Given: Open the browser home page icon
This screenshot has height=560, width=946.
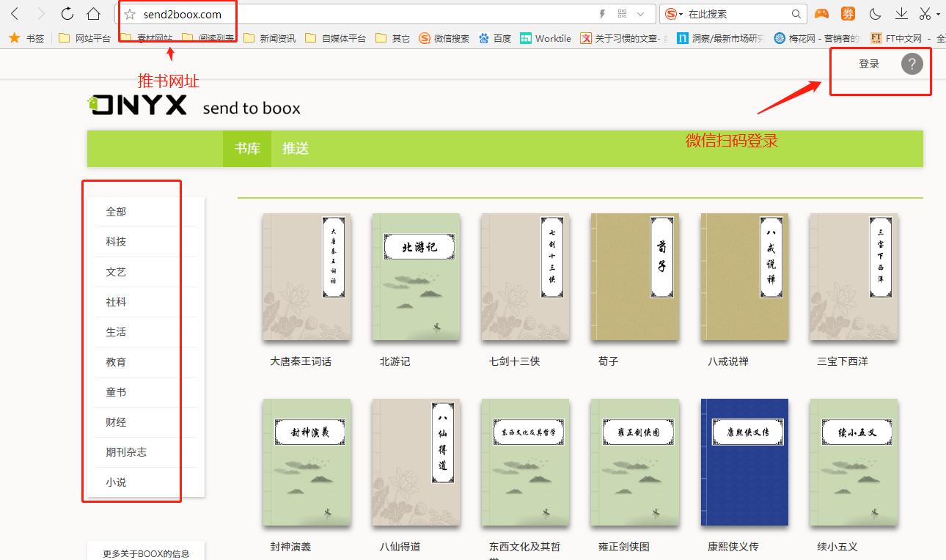Looking at the screenshot, I should click(93, 14).
